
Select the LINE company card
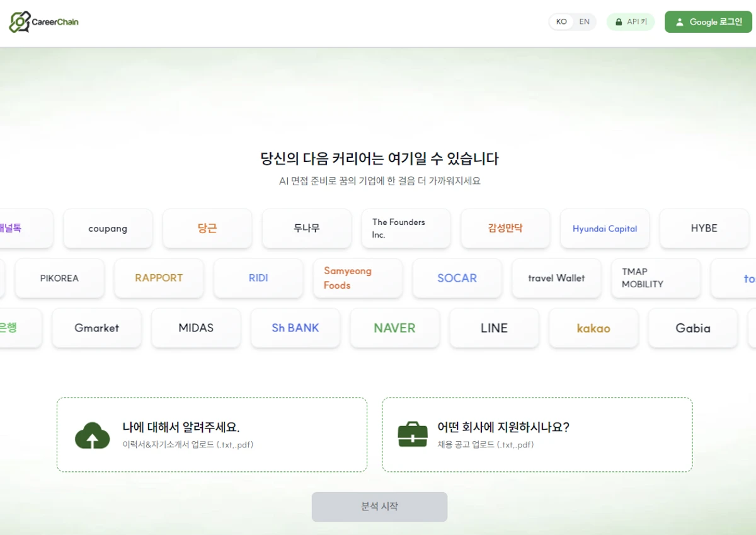click(494, 328)
